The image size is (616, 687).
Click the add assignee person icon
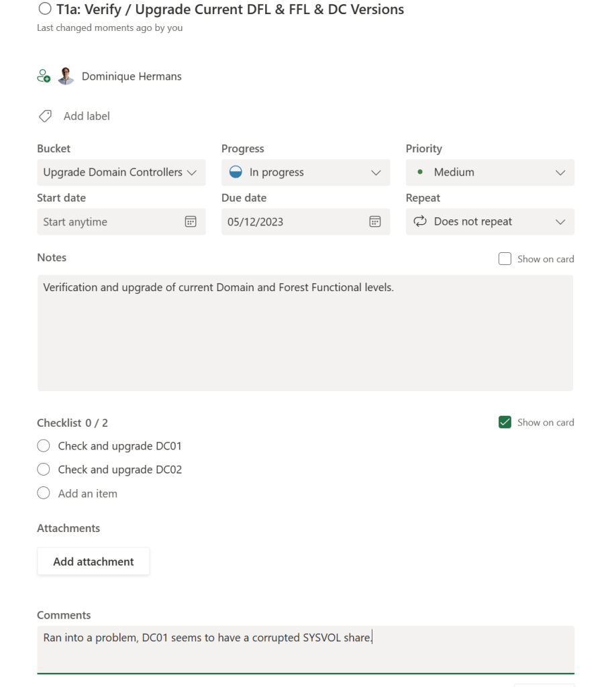(44, 76)
